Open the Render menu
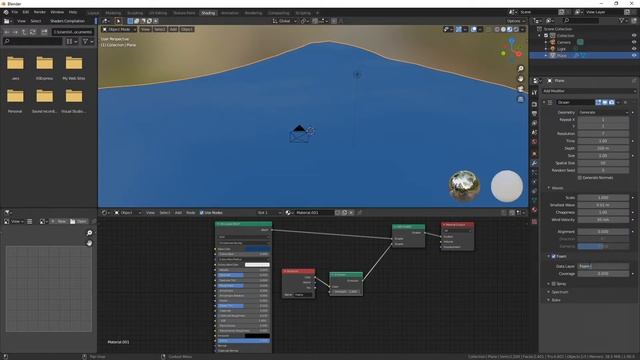Viewport: 640px width, 360px height. [40, 12]
